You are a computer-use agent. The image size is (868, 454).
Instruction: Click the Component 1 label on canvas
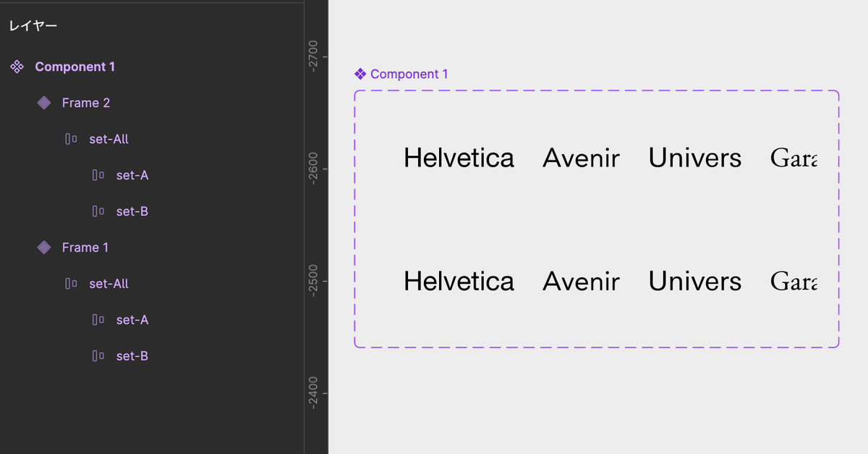(x=409, y=74)
